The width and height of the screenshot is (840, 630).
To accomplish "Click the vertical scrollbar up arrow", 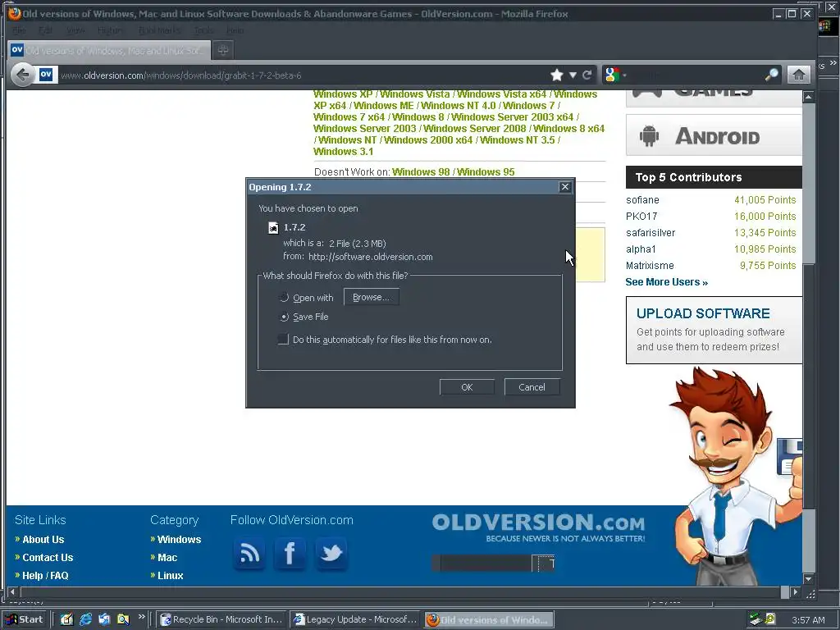I will pyautogui.click(x=808, y=97).
